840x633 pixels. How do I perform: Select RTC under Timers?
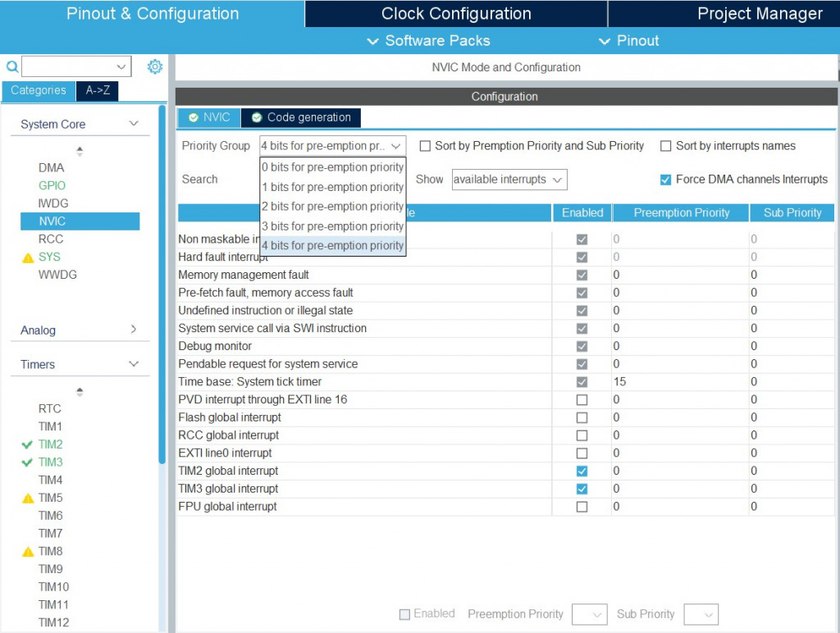50,408
